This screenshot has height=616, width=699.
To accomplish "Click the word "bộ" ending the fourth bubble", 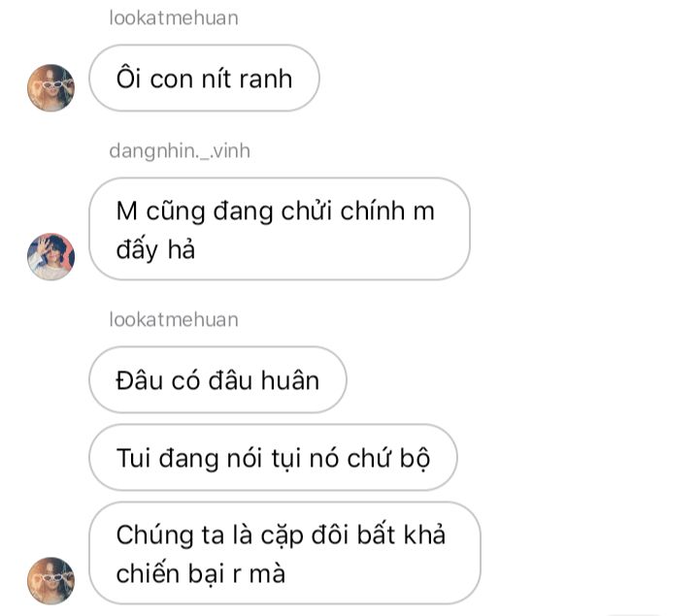I will 416,459.
